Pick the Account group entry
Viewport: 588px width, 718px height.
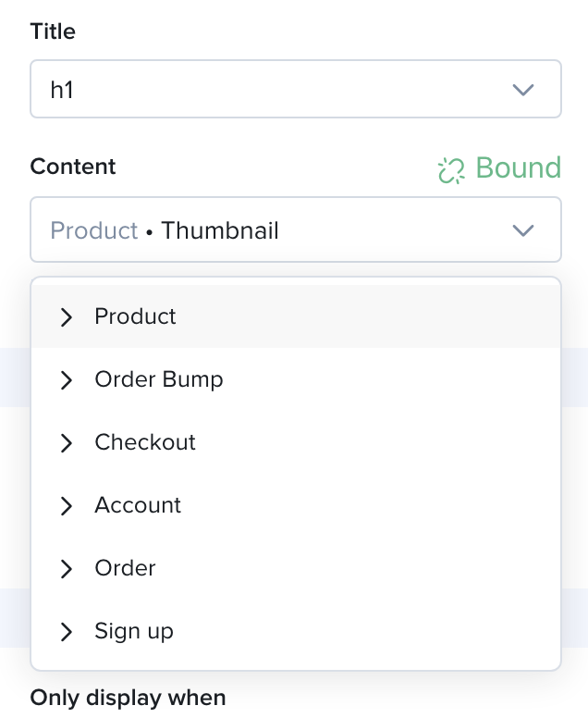[x=296, y=505]
